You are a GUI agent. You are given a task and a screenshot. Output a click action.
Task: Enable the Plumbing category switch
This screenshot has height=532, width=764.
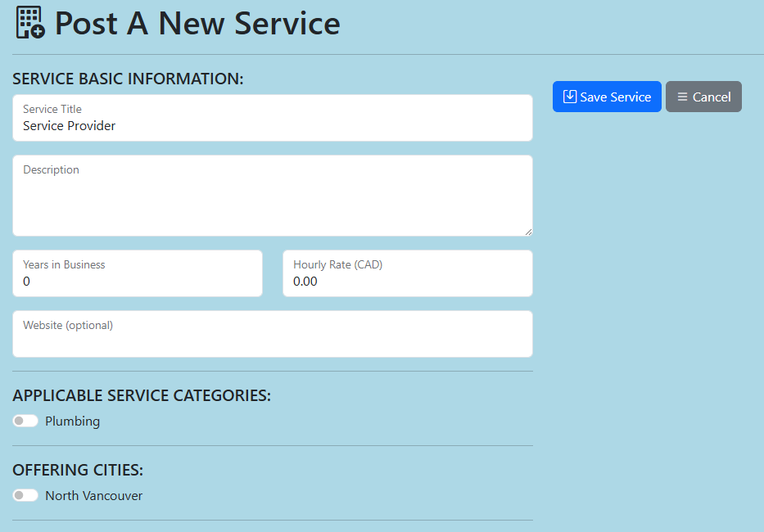[25, 421]
